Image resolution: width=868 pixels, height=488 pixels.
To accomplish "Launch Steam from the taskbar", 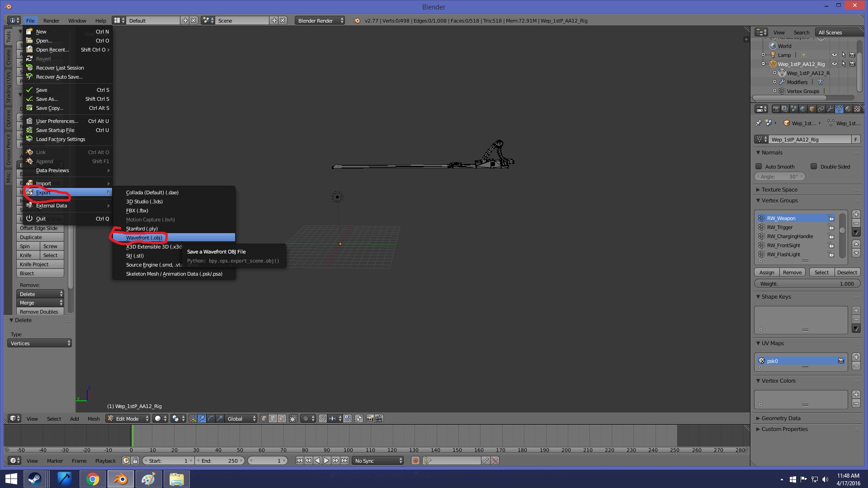I will point(35,479).
